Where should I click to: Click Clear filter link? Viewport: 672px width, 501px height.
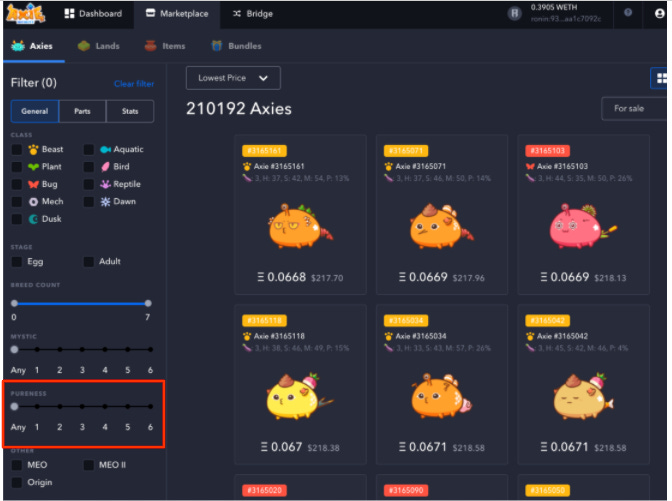[134, 84]
